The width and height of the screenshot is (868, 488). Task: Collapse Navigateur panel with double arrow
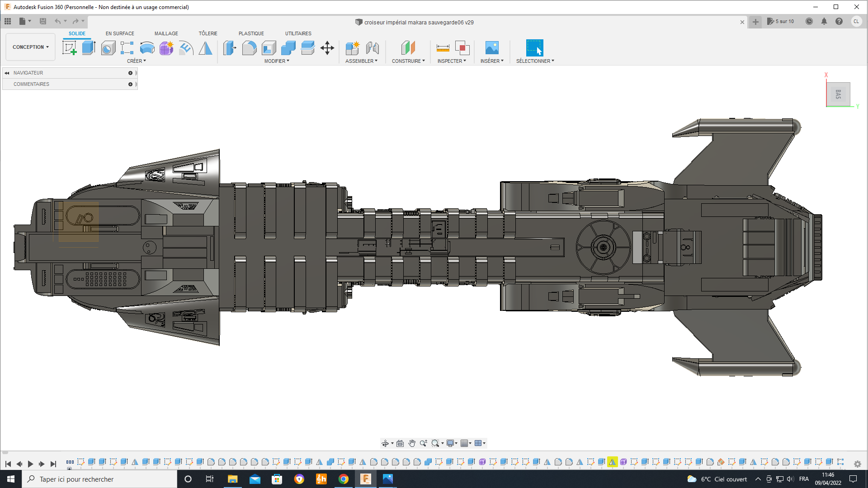[7, 73]
